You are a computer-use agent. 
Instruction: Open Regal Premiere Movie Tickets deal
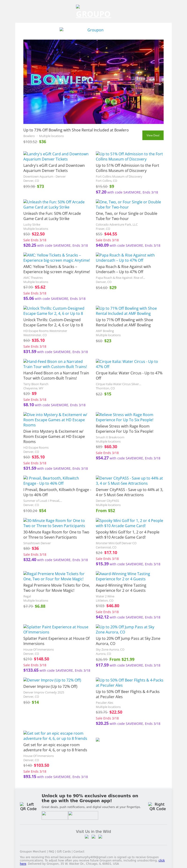pos(54,576)
